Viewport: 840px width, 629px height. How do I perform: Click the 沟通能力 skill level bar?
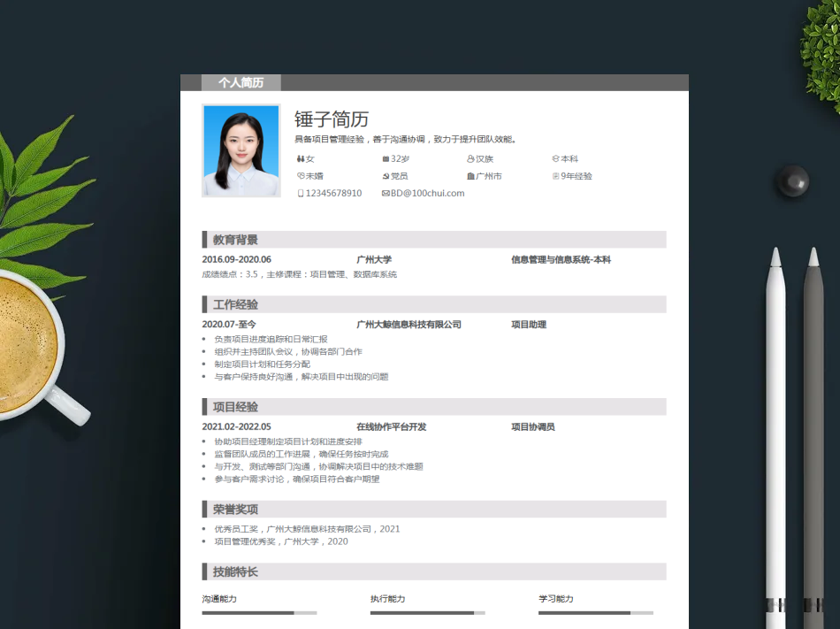point(259,612)
